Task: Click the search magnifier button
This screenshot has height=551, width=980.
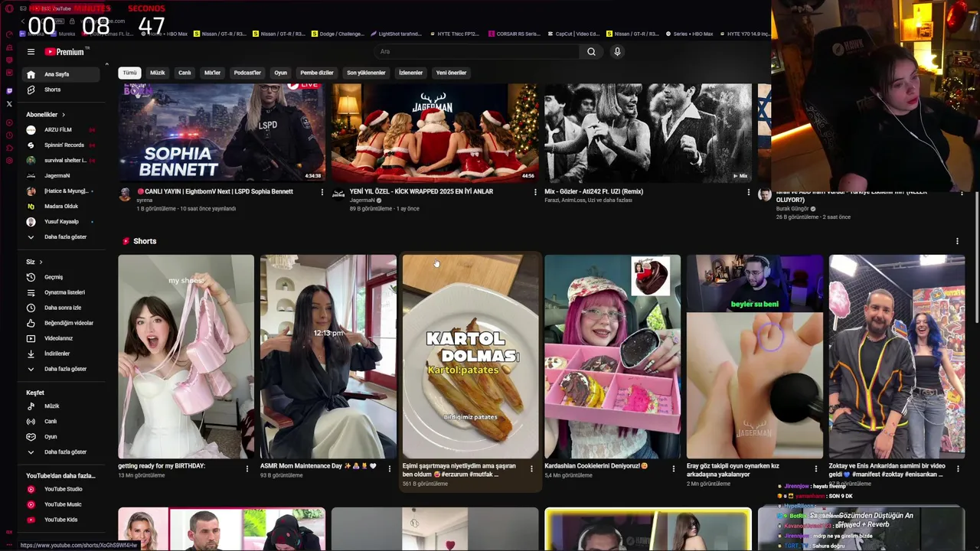Action: point(591,52)
